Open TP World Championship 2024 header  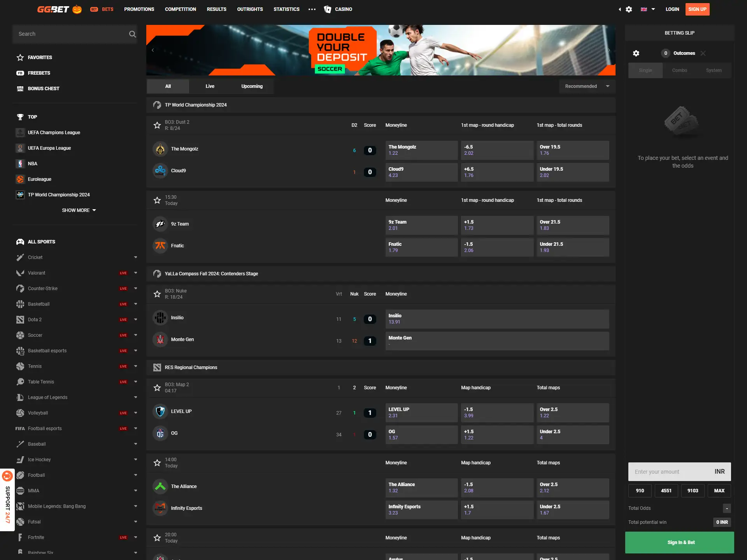[381, 105]
